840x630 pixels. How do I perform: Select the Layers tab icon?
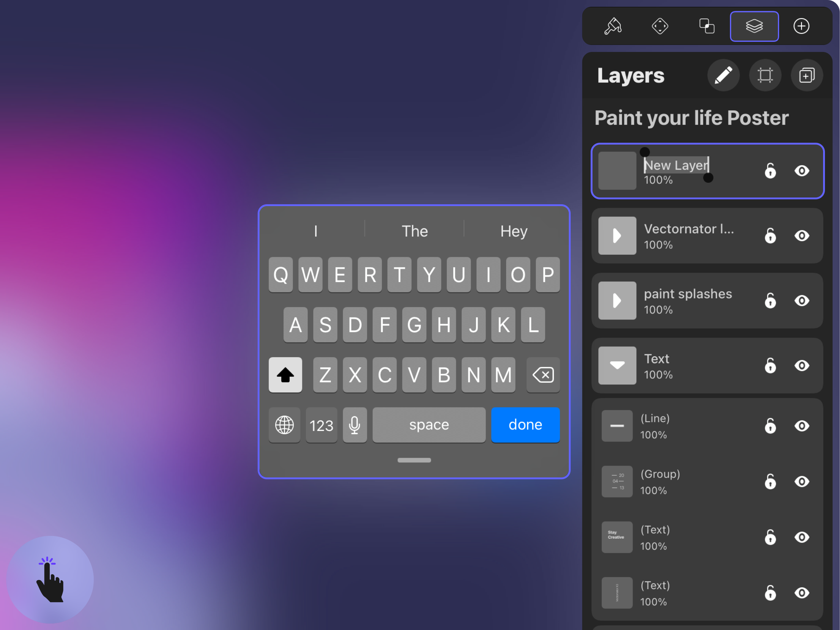(754, 26)
